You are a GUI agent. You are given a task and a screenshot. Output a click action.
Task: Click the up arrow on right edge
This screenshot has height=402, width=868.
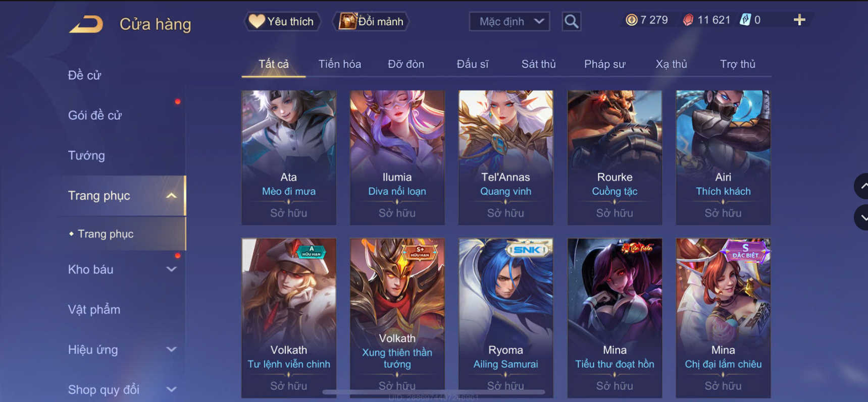[862, 186]
